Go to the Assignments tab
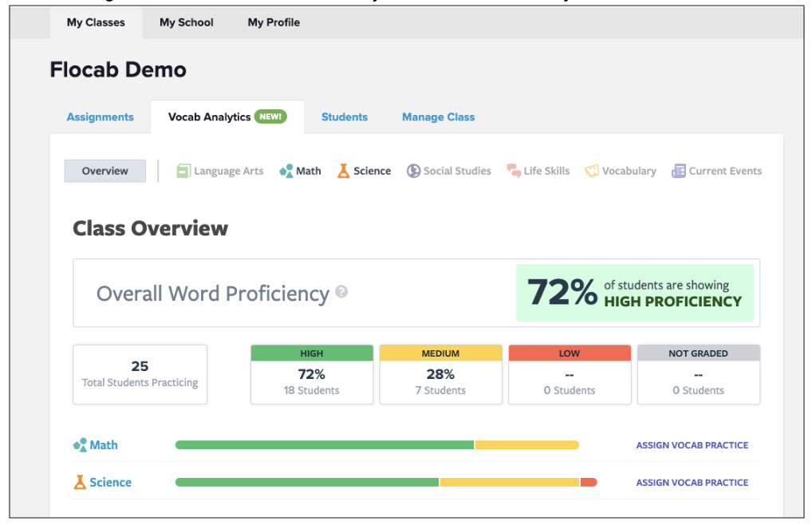 pos(100,117)
